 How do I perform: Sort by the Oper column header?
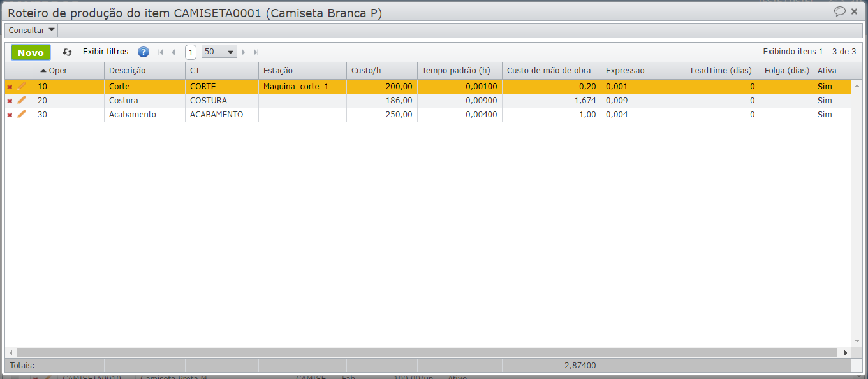pos(68,71)
